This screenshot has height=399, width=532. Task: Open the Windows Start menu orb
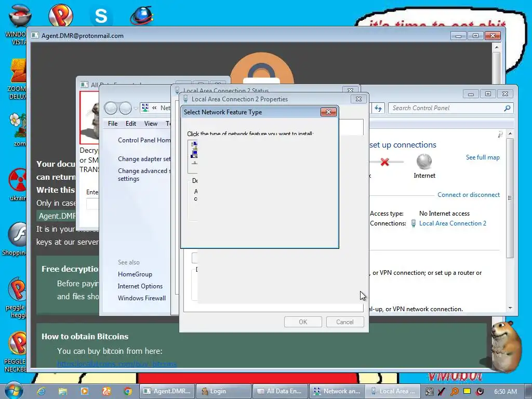(14, 391)
